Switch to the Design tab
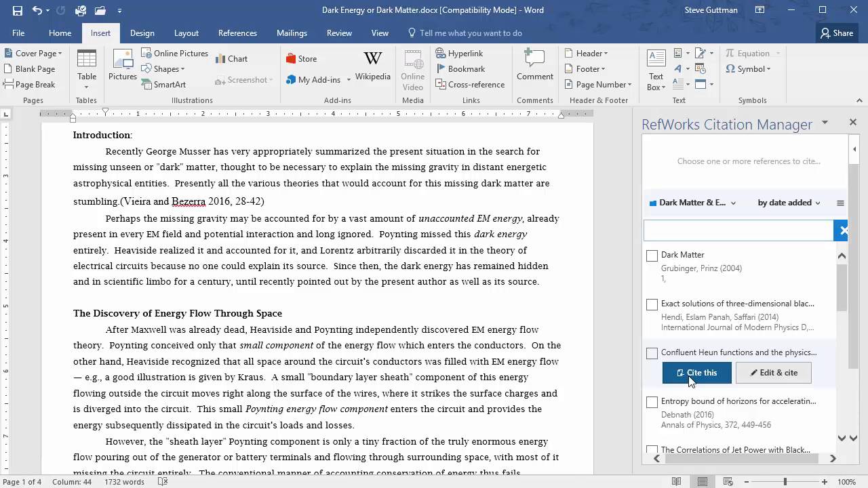This screenshot has width=868, height=488. click(x=142, y=33)
